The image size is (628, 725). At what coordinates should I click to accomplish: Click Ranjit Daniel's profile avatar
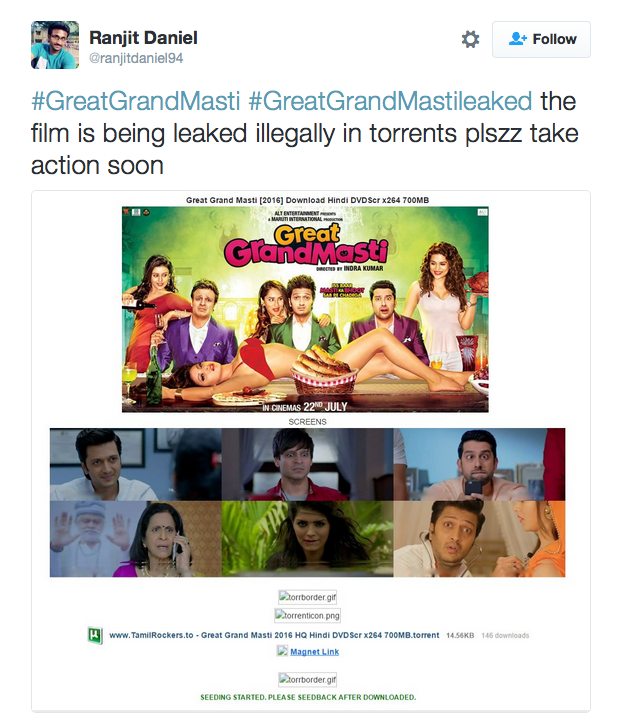click(x=55, y=45)
